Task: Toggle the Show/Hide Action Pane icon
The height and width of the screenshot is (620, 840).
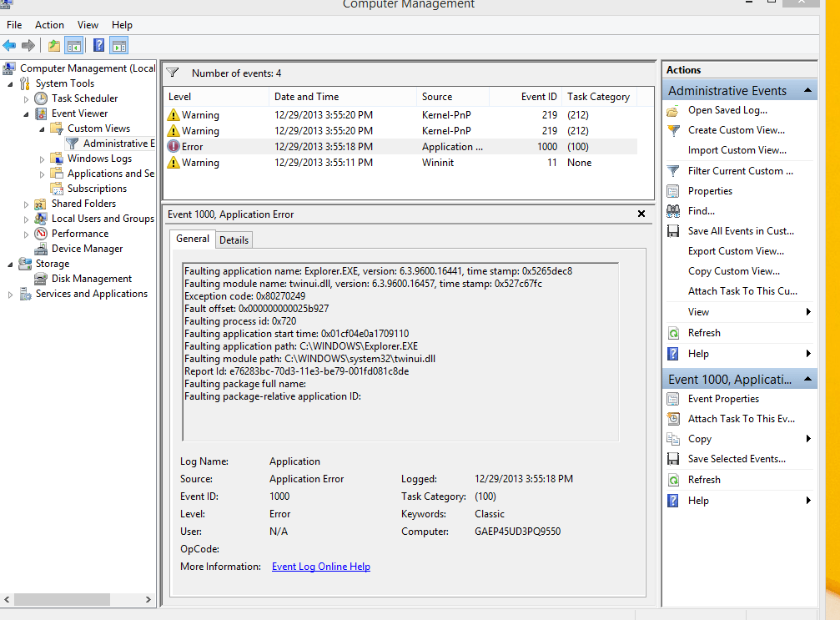Action: pos(119,46)
